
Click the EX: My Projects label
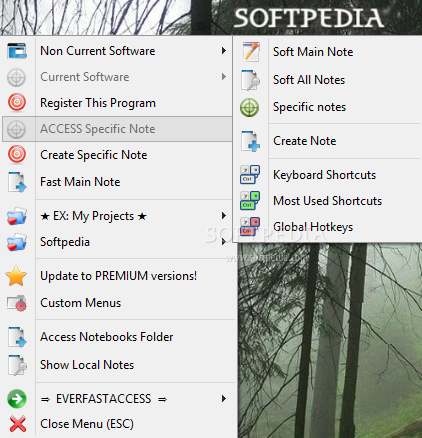pyautogui.click(x=93, y=216)
